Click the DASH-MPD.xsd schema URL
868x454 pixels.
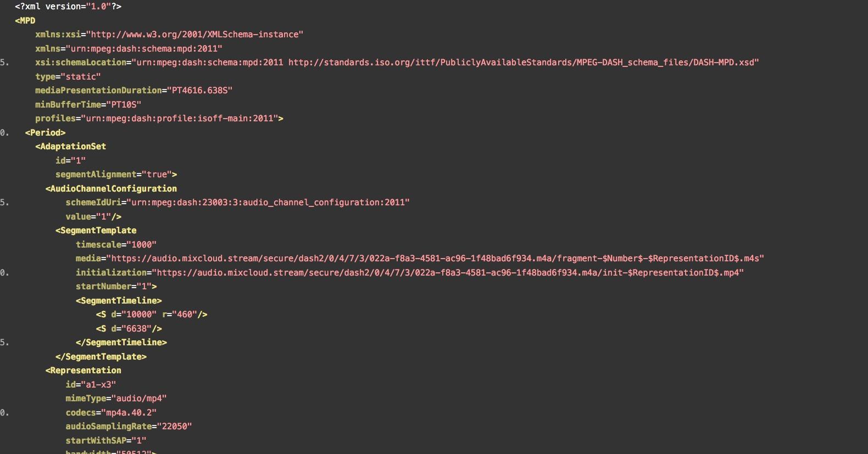[523, 63]
